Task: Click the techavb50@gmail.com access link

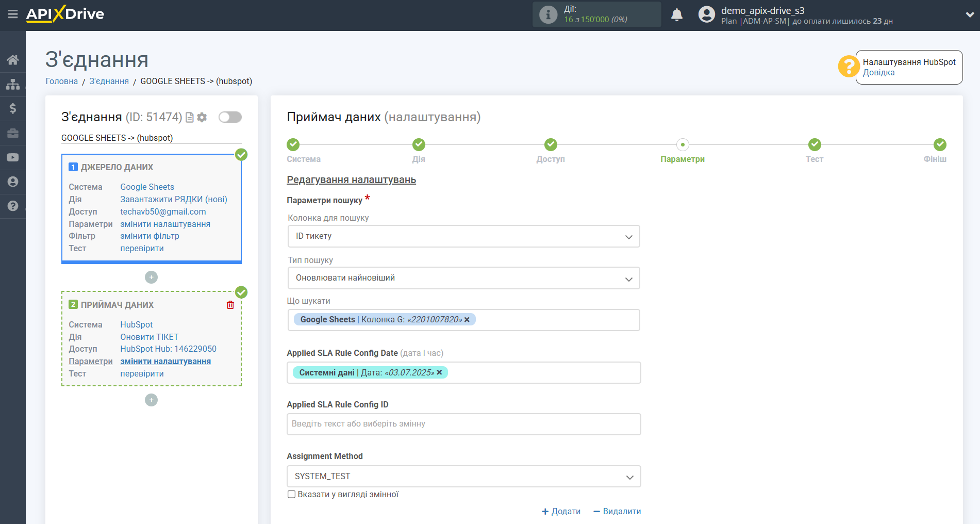Action: (163, 212)
